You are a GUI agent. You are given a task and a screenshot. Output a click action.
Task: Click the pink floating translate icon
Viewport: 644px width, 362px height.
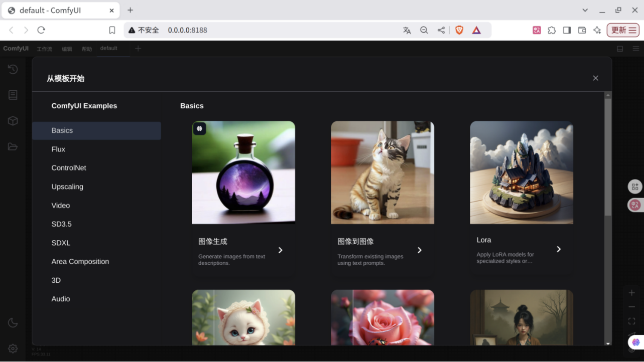635,205
